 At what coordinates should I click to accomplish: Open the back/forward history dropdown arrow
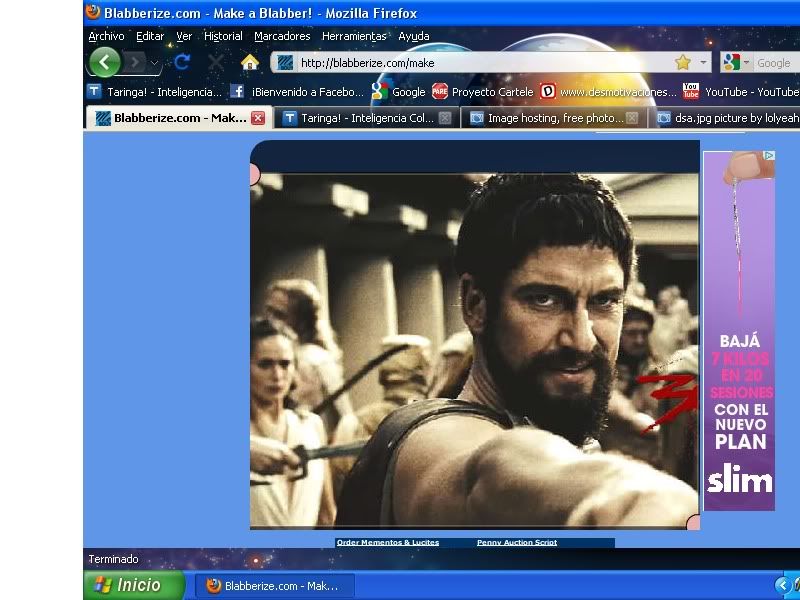(x=154, y=63)
